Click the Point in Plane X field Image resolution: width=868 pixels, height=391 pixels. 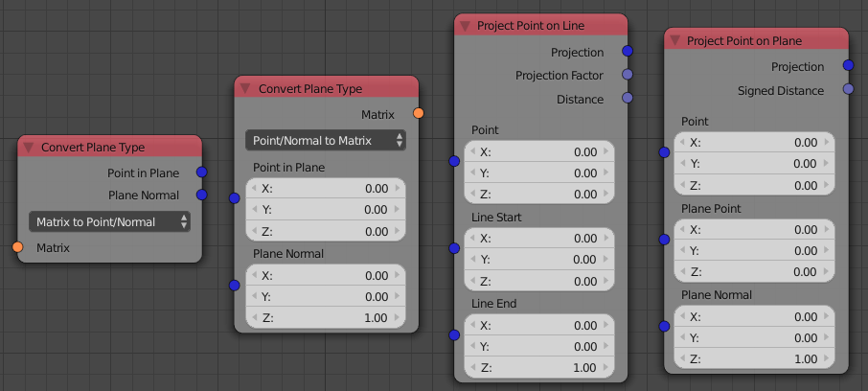click(326, 188)
